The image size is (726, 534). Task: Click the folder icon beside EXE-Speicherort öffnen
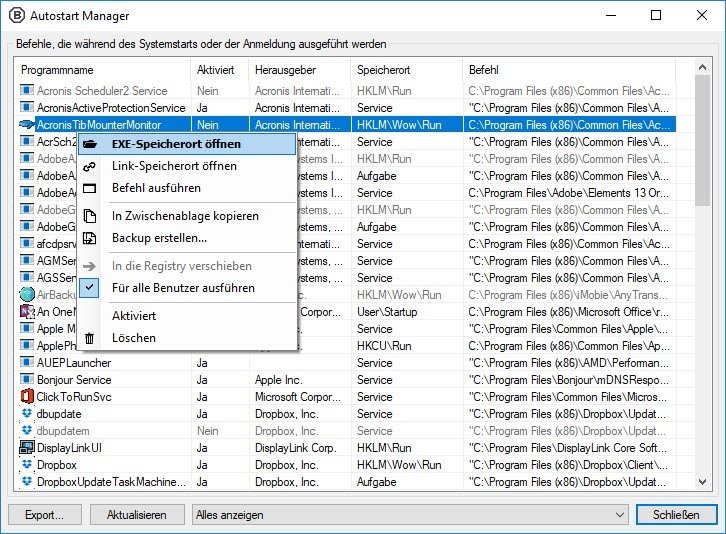point(89,144)
